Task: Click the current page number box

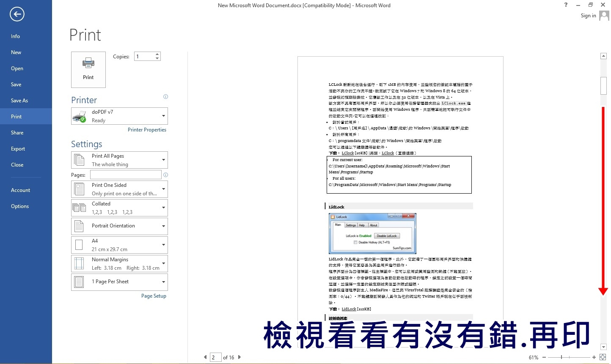Action: (215, 357)
